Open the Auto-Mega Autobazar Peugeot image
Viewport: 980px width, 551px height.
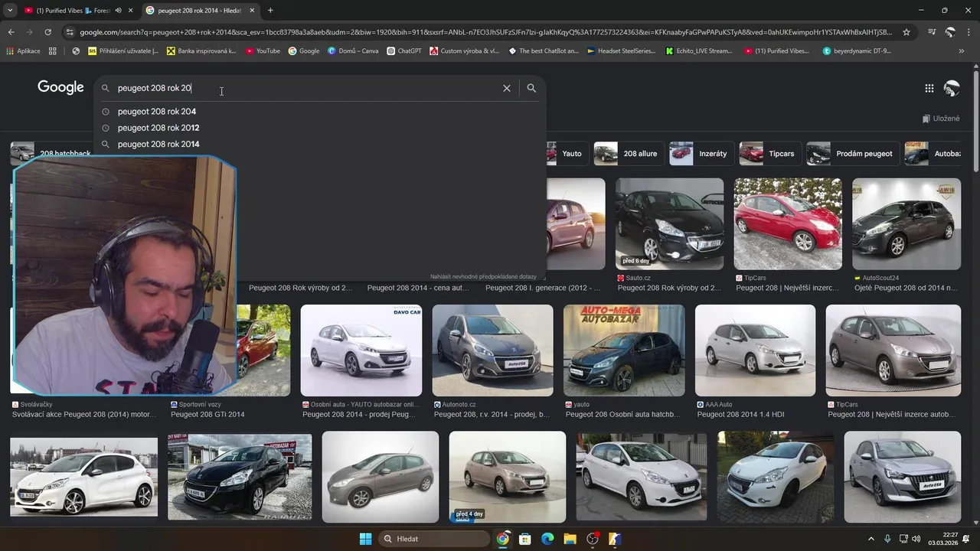(x=624, y=350)
